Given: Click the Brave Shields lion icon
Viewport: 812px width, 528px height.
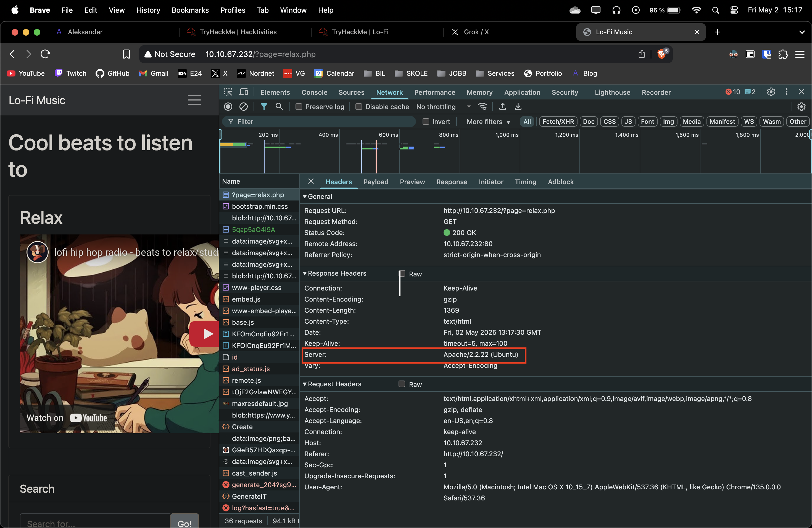Looking at the screenshot, I should 661,54.
